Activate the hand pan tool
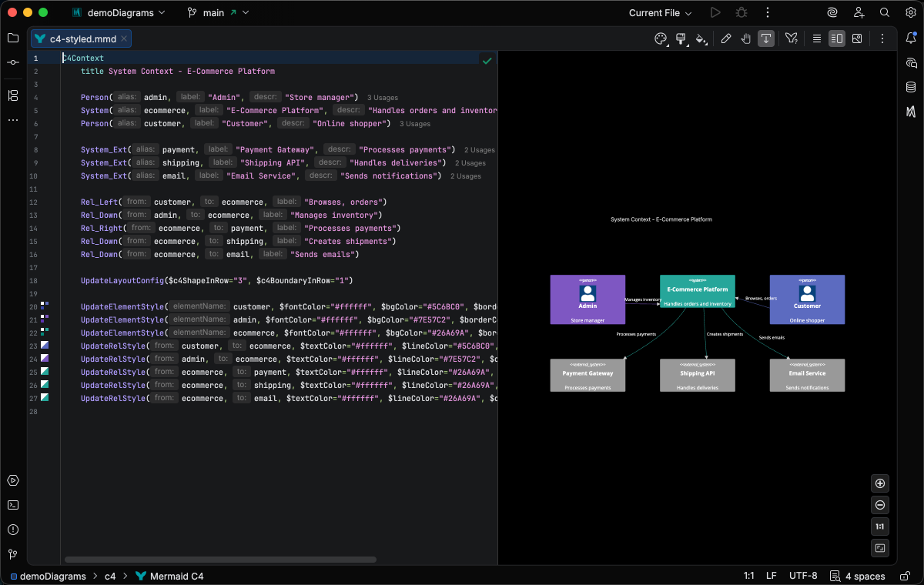 click(x=746, y=38)
